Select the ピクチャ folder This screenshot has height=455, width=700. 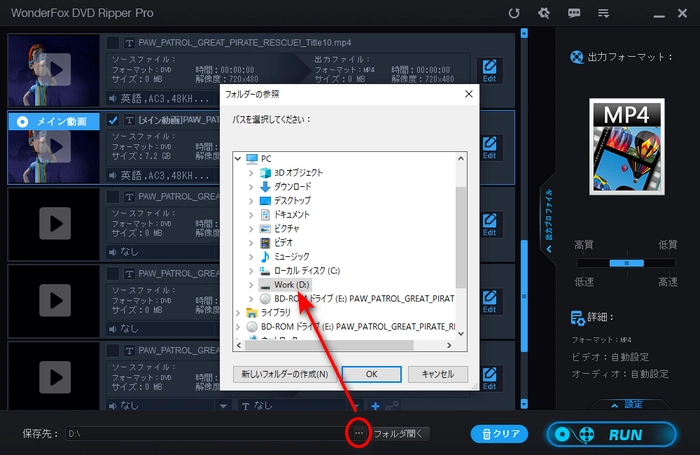[287, 229]
